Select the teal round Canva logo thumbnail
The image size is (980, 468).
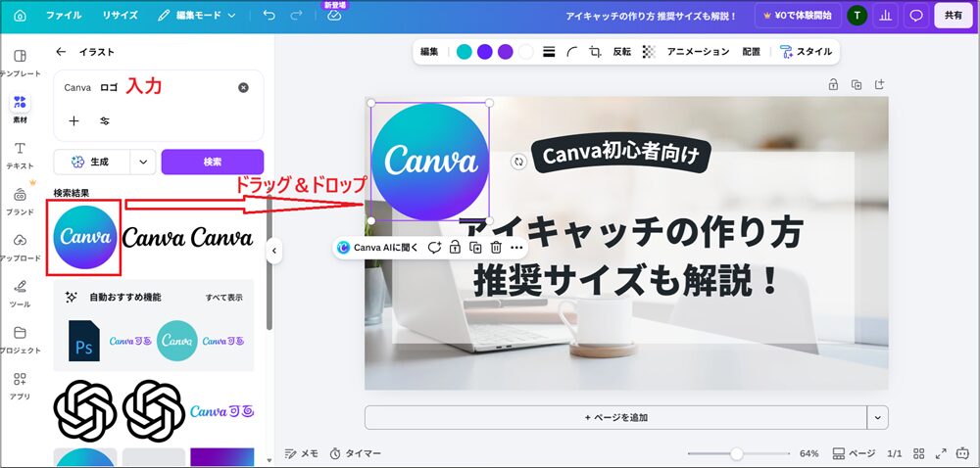point(176,341)
